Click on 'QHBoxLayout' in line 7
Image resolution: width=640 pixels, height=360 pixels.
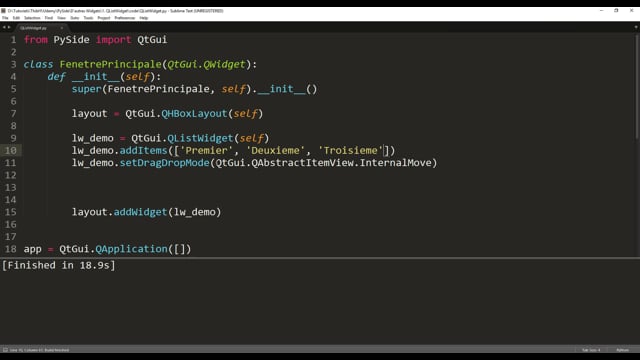coord(194,113)
